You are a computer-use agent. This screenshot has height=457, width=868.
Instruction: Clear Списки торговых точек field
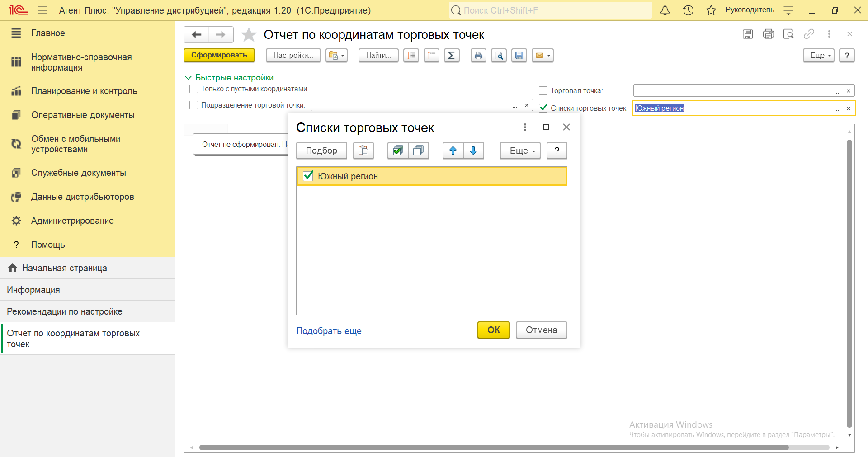click(x=849, y=108)
